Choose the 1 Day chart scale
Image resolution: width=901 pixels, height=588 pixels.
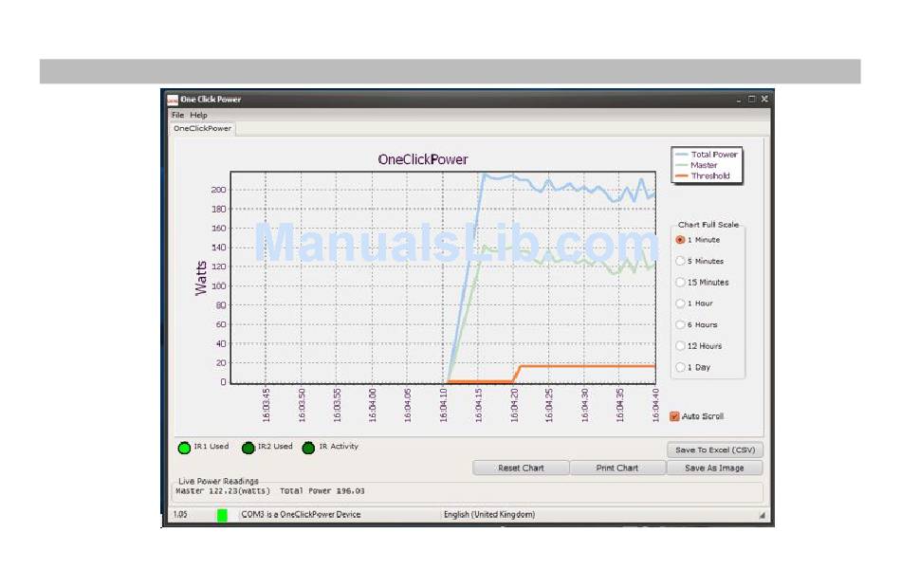click(x=680, y=367)
